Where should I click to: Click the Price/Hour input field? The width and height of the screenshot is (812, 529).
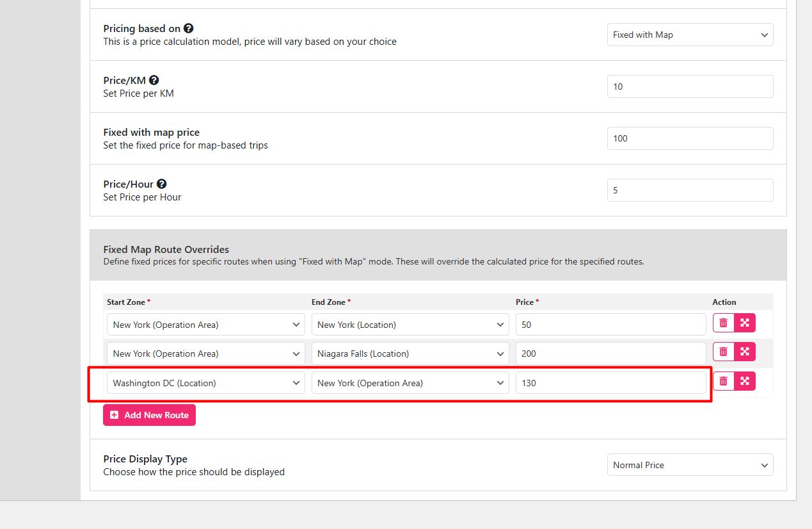(x=690, y=190)
